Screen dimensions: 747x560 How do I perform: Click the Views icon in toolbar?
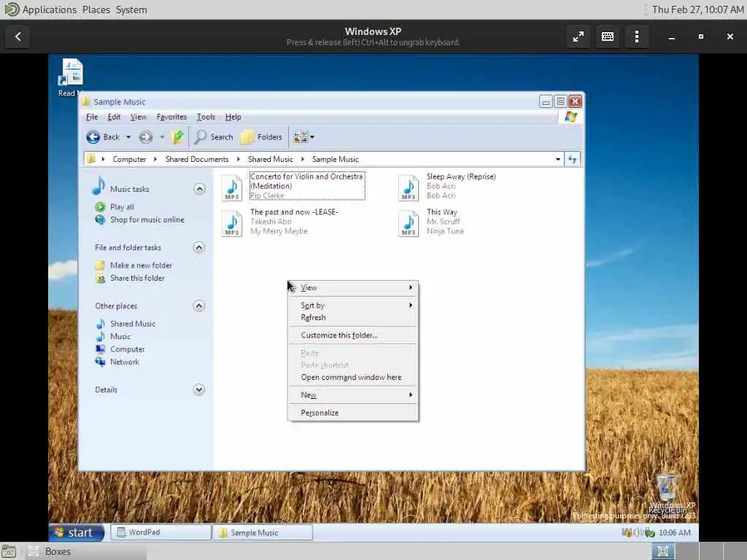click(301, 137)
